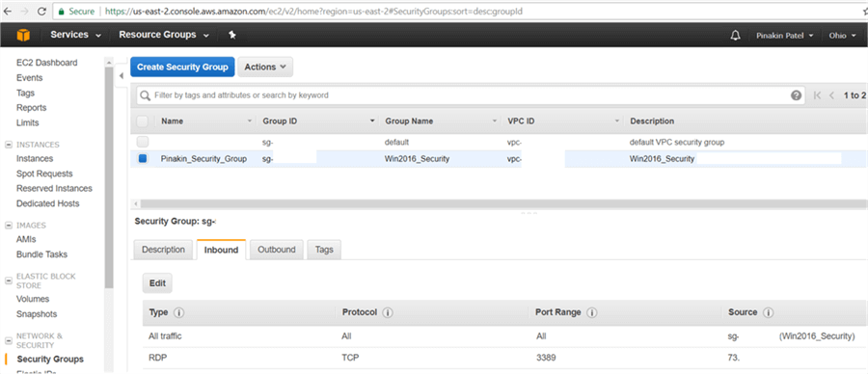The width and height of the screenshot is (868, 374).
Task: Click the AWS cube home icon
Action: point(23,35)
